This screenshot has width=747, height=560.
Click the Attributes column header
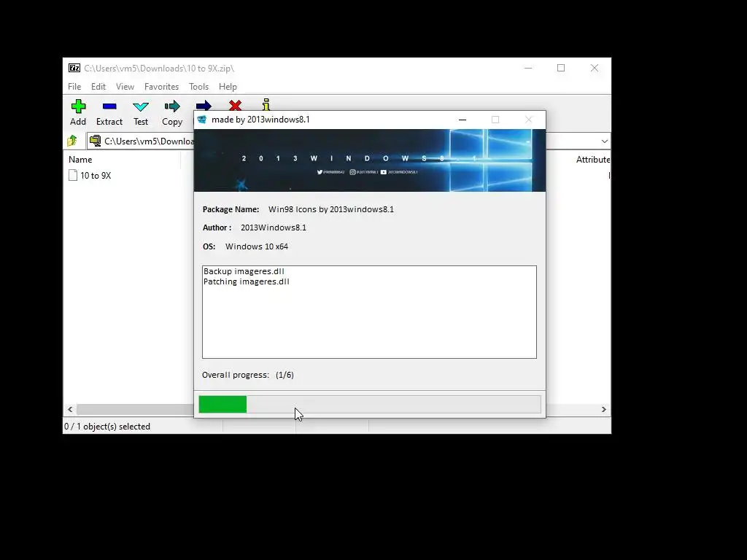(x=592, y=160)
